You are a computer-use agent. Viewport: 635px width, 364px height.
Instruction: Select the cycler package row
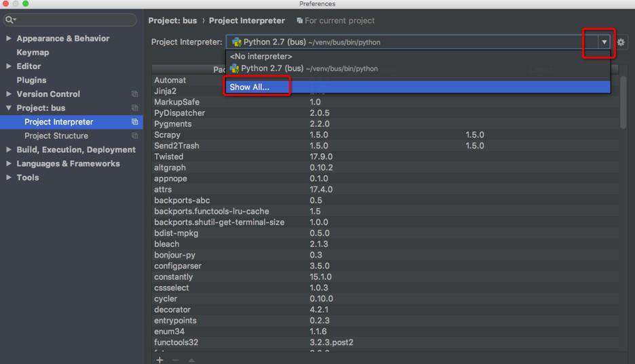pyautogui.click(x=385, y=298)
